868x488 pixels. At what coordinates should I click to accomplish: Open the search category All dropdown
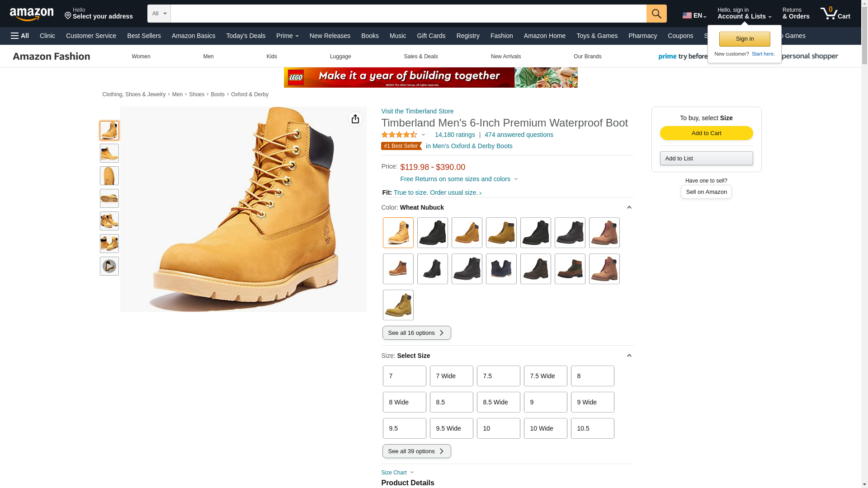[159, 14]
